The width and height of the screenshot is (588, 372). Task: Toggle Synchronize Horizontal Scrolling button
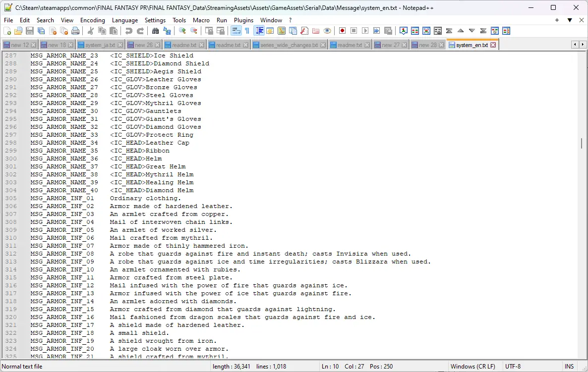tap(221, 31)
